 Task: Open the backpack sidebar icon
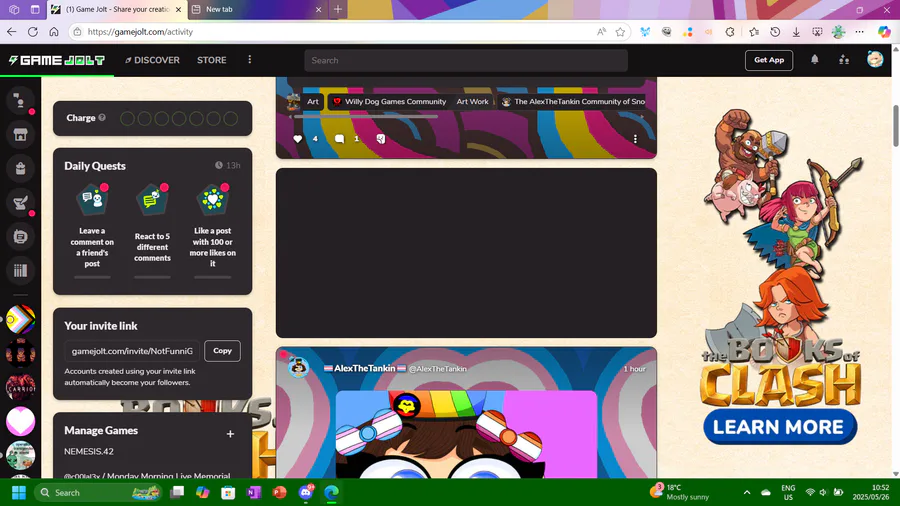click(20, 169)
